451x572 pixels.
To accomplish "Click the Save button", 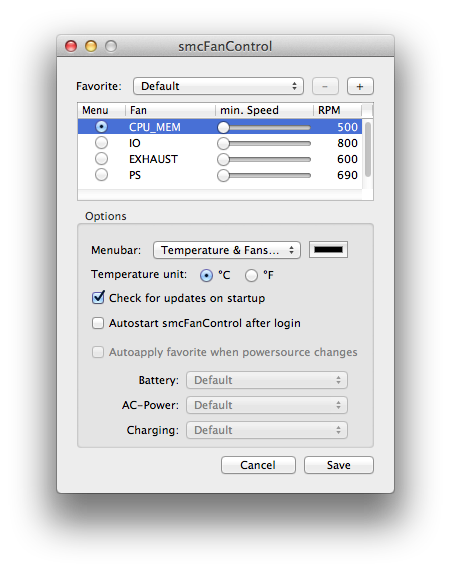I will [339, 465].
